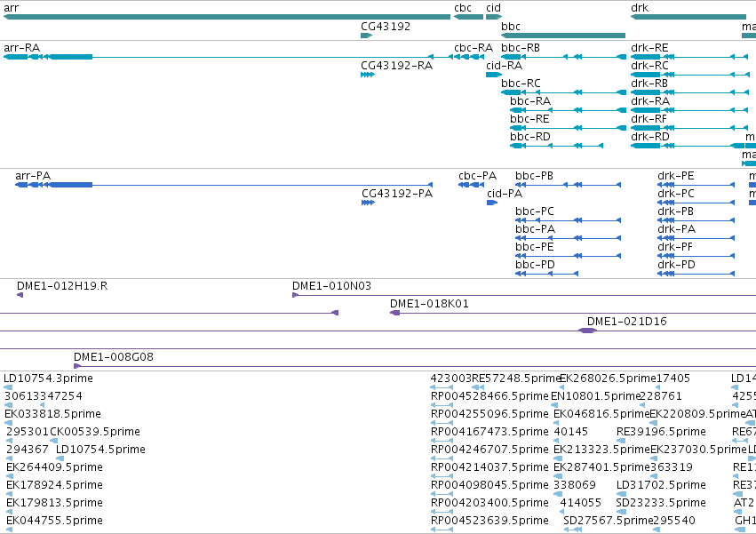Open the RP004203400.5prime EST label

489,503
